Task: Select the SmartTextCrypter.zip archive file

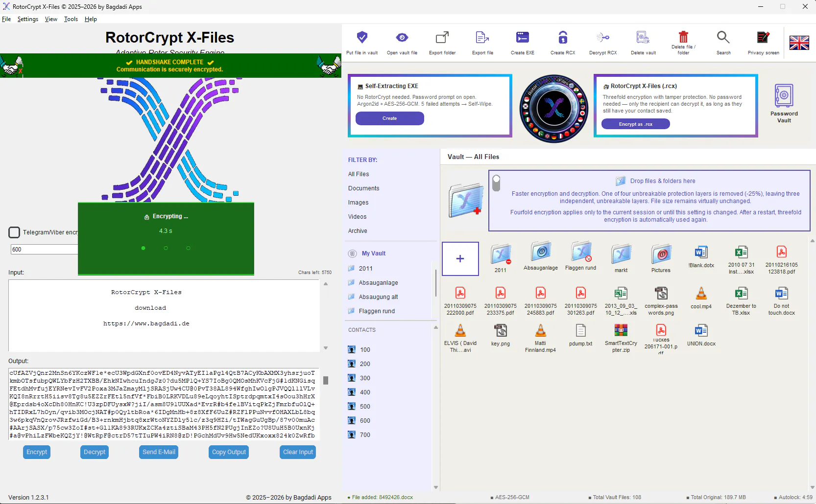Action: coord(621,330)
